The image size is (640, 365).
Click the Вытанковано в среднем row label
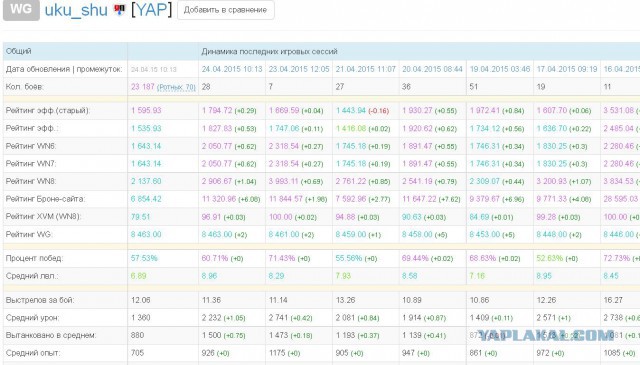(x=51, y=335)
